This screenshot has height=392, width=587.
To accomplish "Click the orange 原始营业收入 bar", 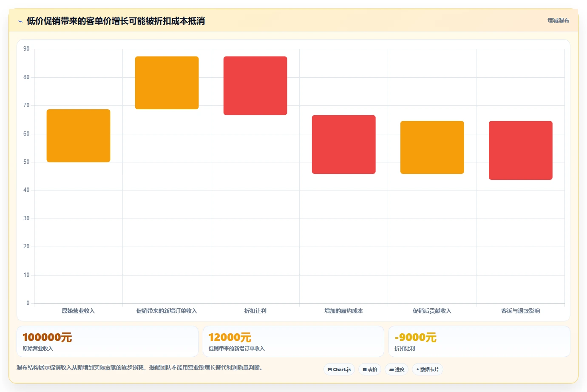I will tap(78, 136).
